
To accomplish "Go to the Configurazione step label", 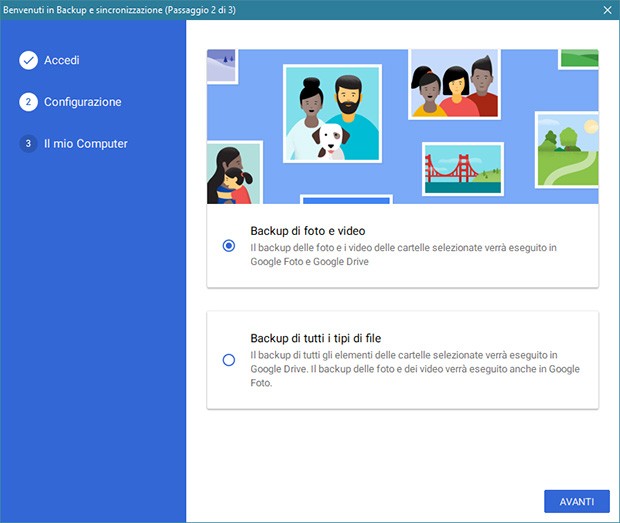I will pyautogui.click(x=83, y=102).
